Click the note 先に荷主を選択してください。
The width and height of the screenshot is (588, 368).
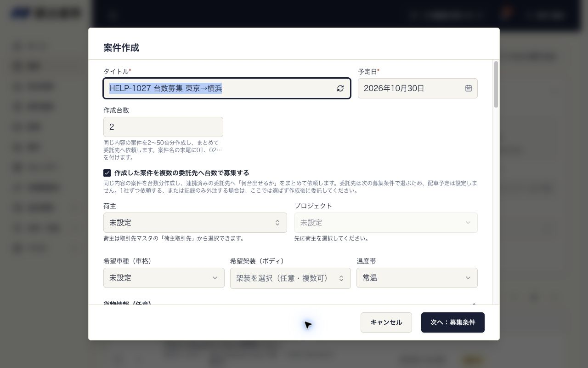[x=332, y=238]
